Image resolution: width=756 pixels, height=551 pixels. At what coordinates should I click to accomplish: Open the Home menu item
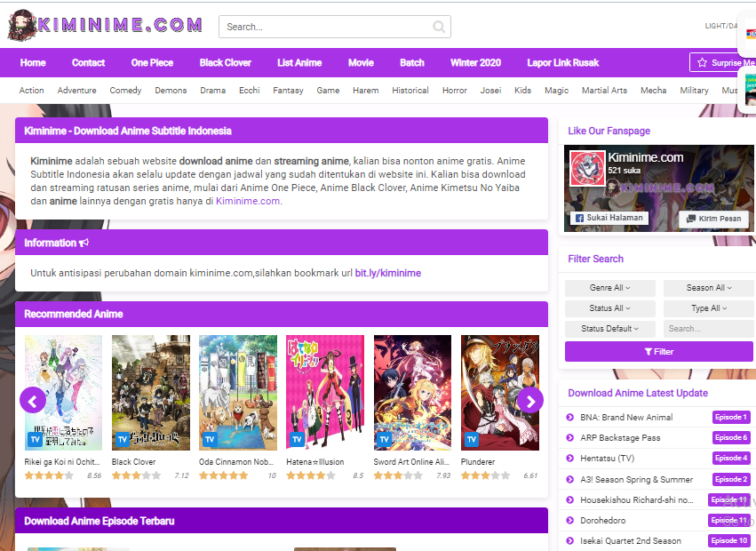click(x=33, y=63)
